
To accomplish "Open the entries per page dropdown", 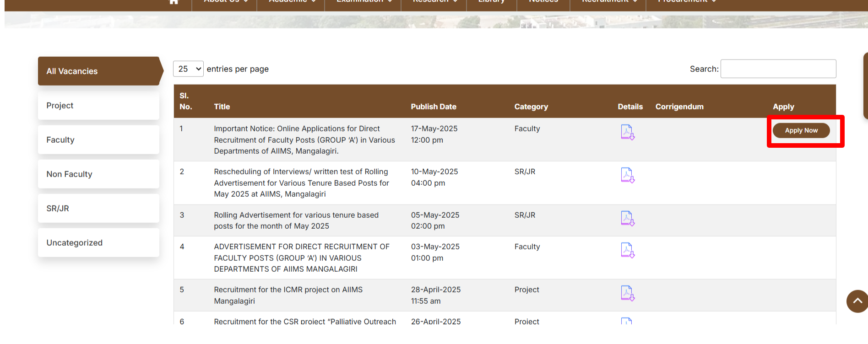I will tap(188, 69).
